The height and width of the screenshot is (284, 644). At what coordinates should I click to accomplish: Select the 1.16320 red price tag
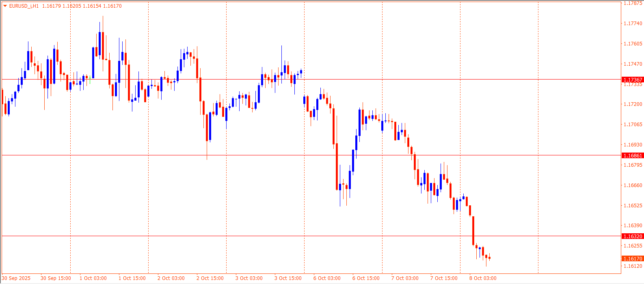coord(633,236)
